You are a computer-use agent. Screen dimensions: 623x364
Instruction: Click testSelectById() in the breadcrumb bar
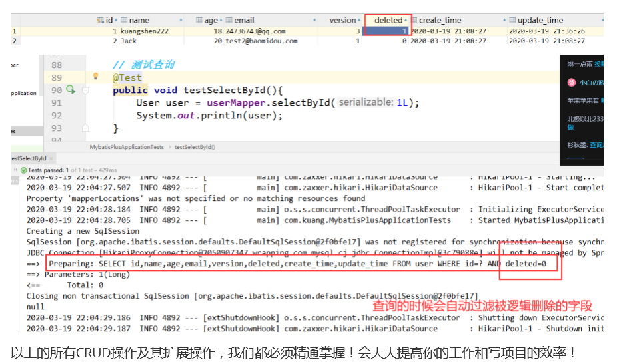pyautogui.click(x=195, y=147)
